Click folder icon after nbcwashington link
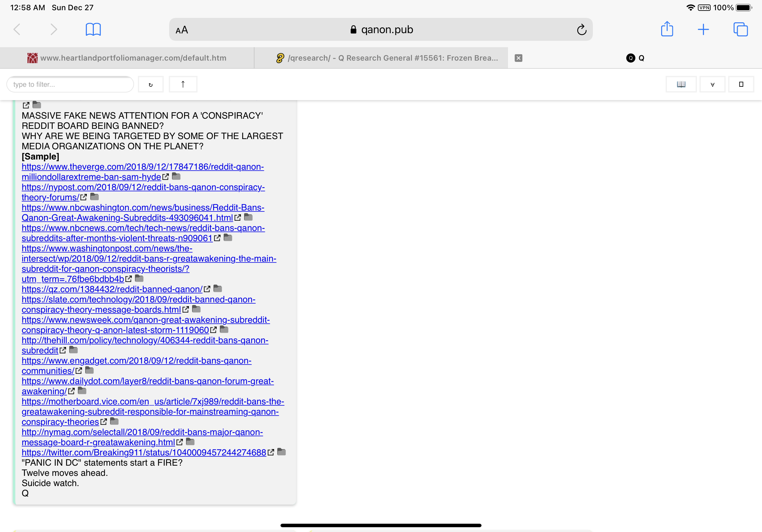The image size is (762, 532). pos(248,217)
